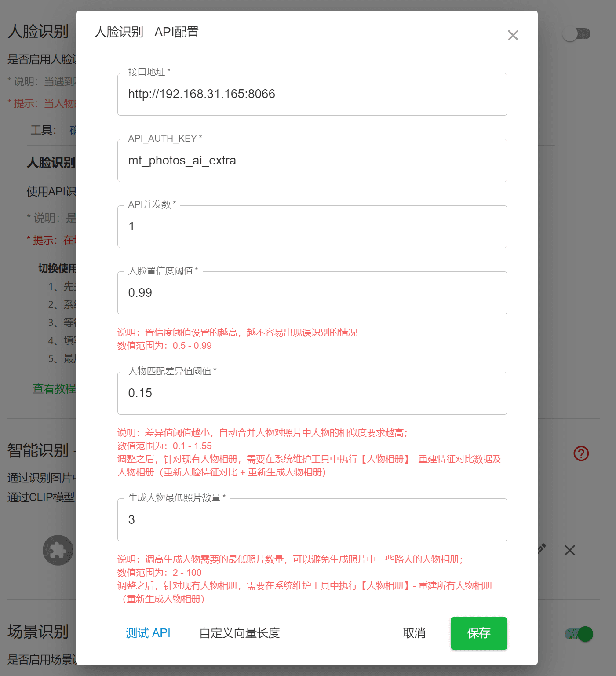Toggle the 人脸识别 switch in background page
The image size is (616, 676).
[x=576, y=34]
